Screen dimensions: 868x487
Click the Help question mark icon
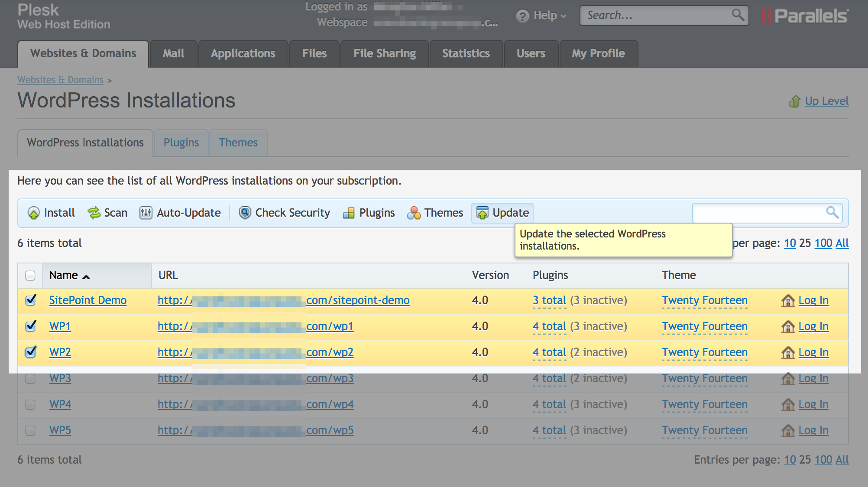[x=523, y=16]
